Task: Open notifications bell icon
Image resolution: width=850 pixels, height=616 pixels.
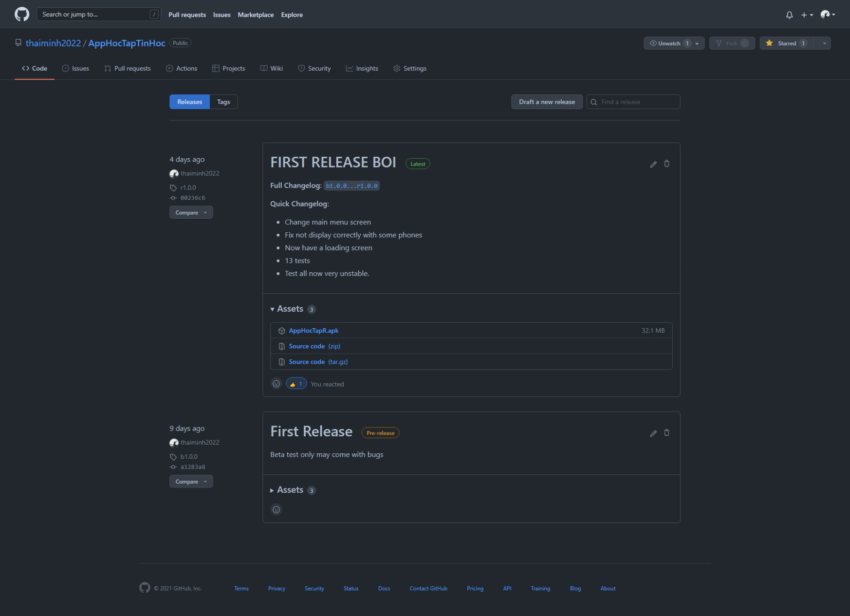Action: [789, 15]
